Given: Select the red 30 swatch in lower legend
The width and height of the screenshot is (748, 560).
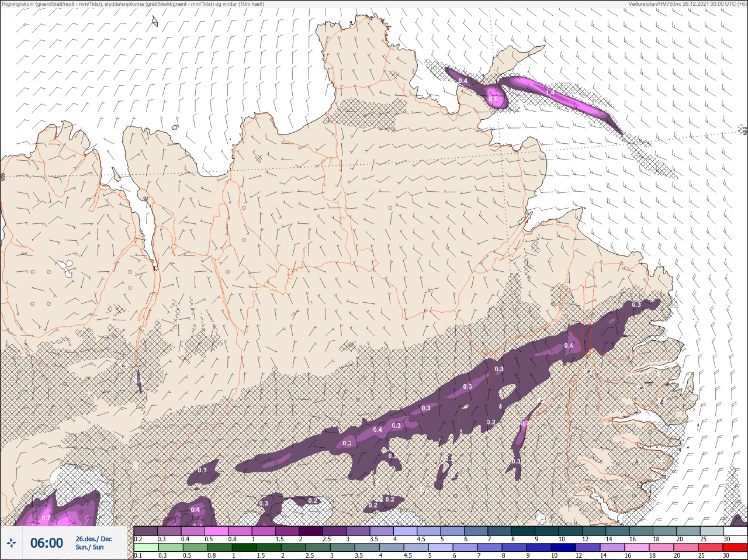Looking at the screenshot, I should click(x=735, y=547).
